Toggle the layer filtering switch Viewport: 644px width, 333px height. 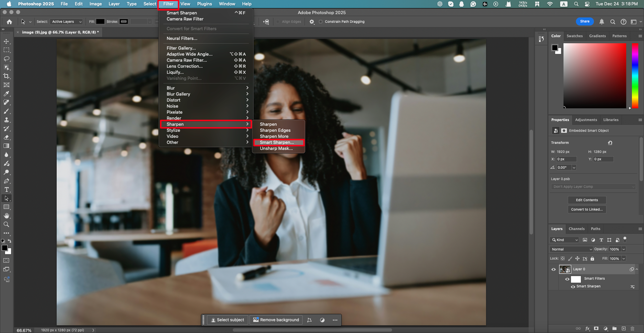(x=624, y=239)
